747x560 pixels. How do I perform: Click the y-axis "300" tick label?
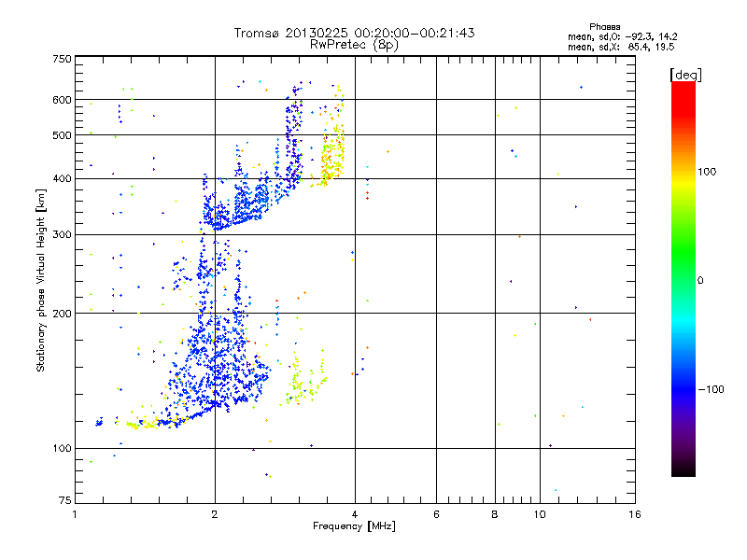click(62, 234)
